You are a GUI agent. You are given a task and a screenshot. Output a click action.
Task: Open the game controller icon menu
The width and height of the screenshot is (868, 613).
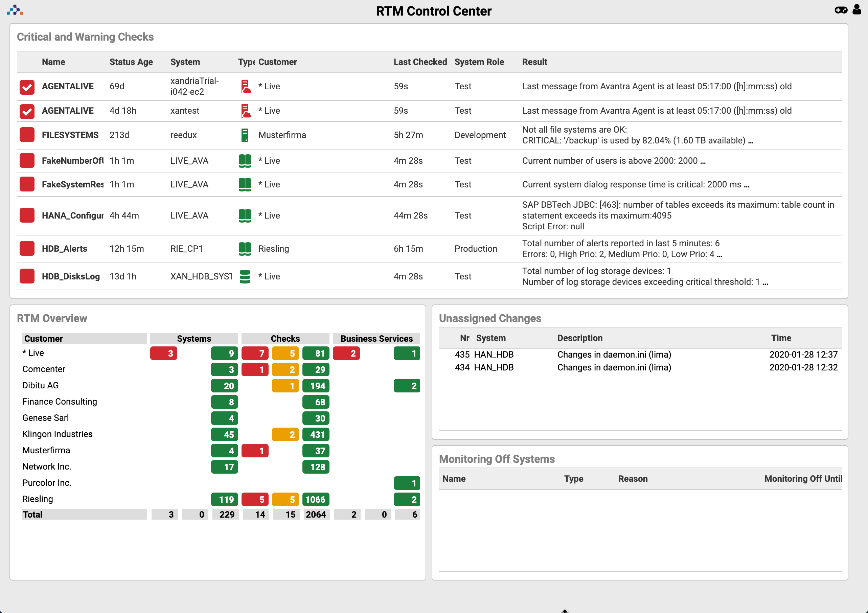click(x=841, y=10)
